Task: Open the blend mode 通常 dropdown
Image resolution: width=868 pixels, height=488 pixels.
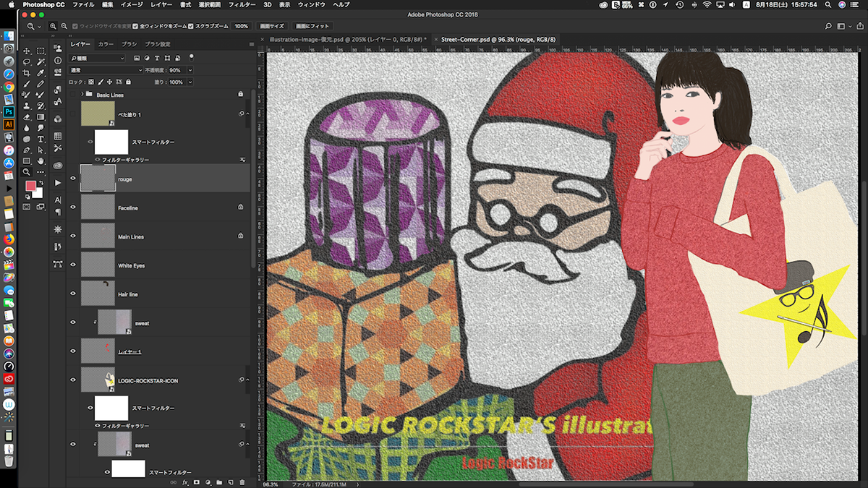Action: (106, 70)
